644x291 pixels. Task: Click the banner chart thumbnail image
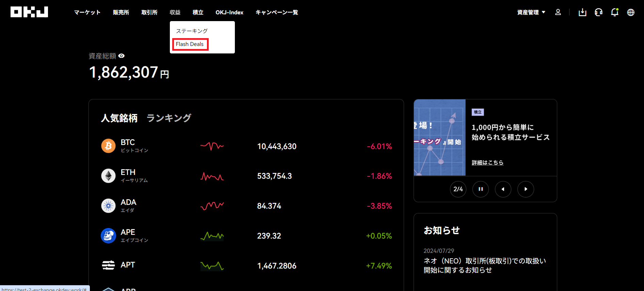(439, 138)
